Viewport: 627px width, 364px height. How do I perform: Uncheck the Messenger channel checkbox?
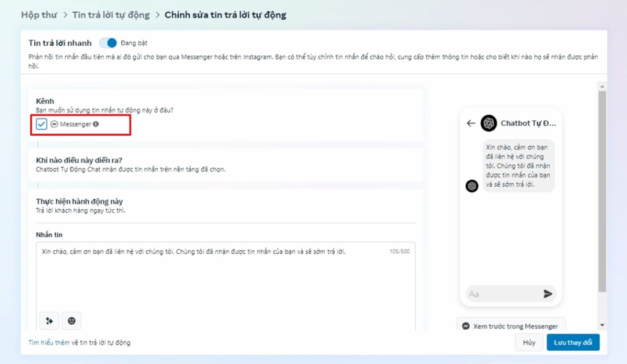(41, 123)
